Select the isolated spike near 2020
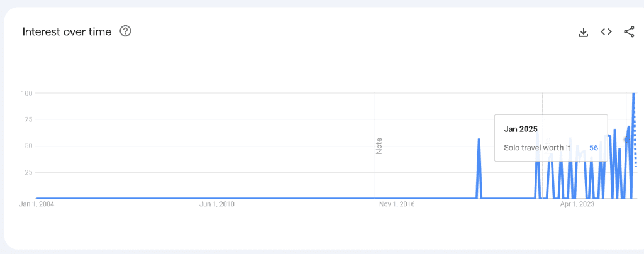This screenshot has width=644, height=254. pyautogui.click(x=479, y=168)
